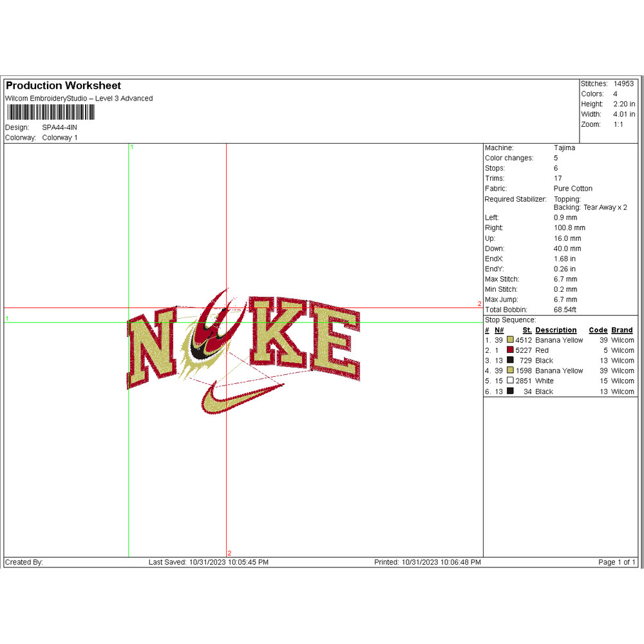Click the Page 1 of 1 footer text

coord(617,562)
